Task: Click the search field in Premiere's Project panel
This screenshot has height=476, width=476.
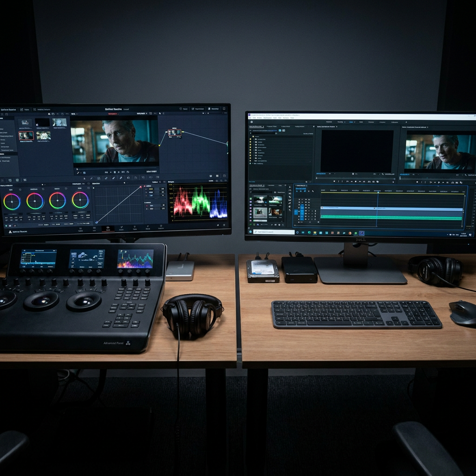Action: click(263, 133)
